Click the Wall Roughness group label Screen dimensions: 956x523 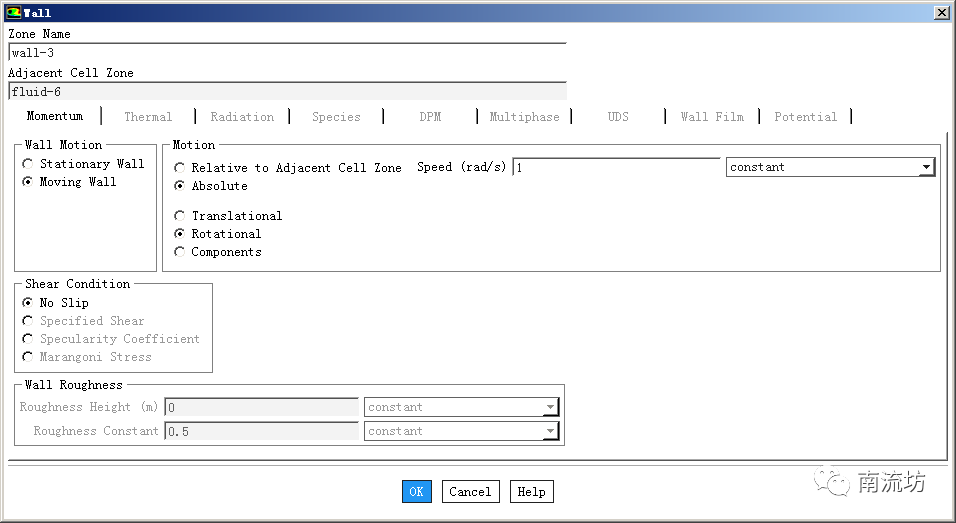(x=73, y=385)
